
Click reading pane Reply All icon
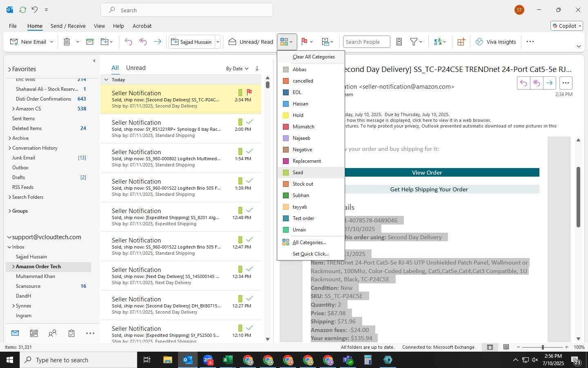coord(537,83)
